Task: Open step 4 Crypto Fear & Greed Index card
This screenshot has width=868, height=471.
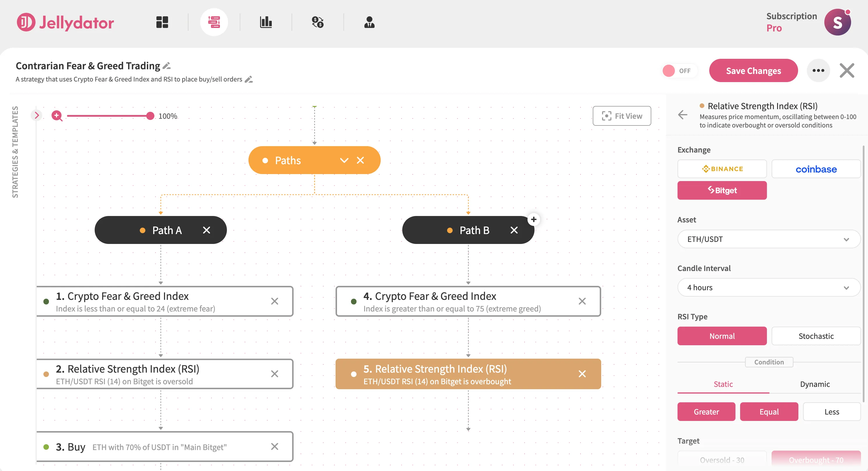Action: pyautogui.click(x=468, y=301)
